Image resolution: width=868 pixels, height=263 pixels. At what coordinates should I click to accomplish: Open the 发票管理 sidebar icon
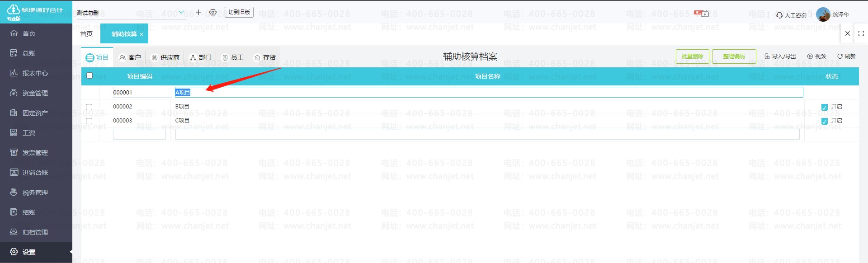coord(14,152)
